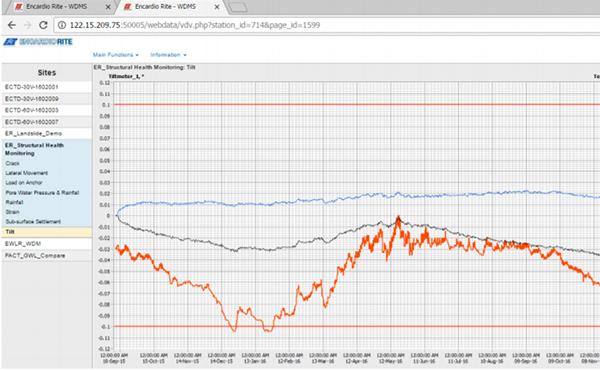Viewport: 600px width, 370px height.
Task: Open the Information dropdown menu
Action: [x=168, y=55]
